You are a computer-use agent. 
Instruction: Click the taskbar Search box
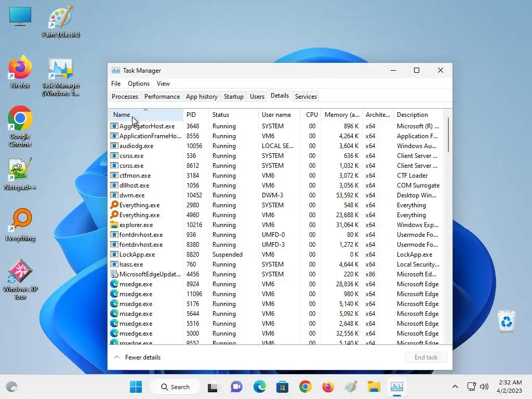pyautogui.click(x=175, y=387)
